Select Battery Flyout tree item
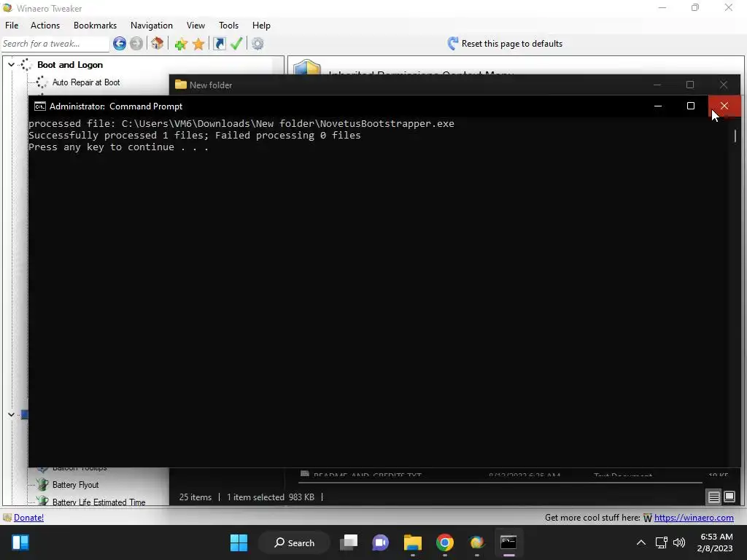747x560 pixels. coord(75,485)
